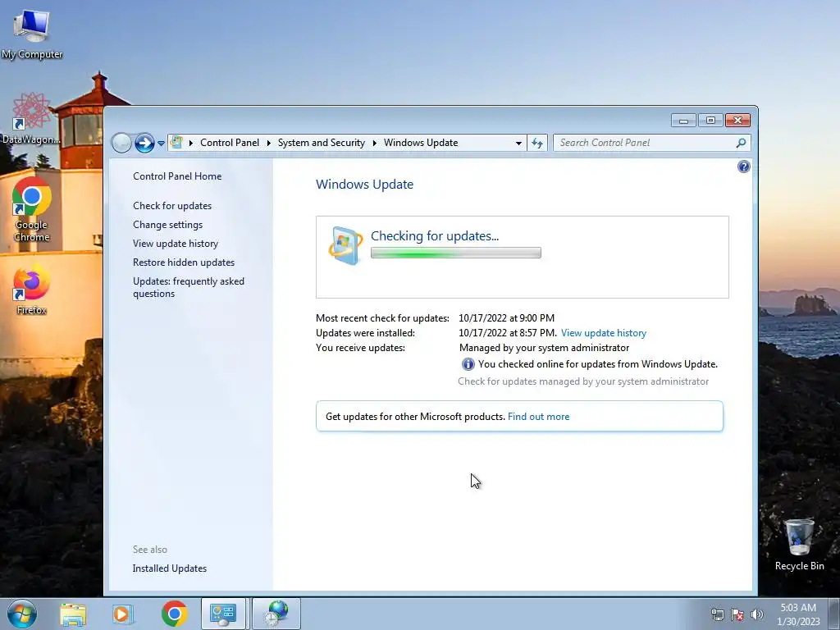Expand the arrow after System and Security
The image size is (840, 630).
click(374, 143)
